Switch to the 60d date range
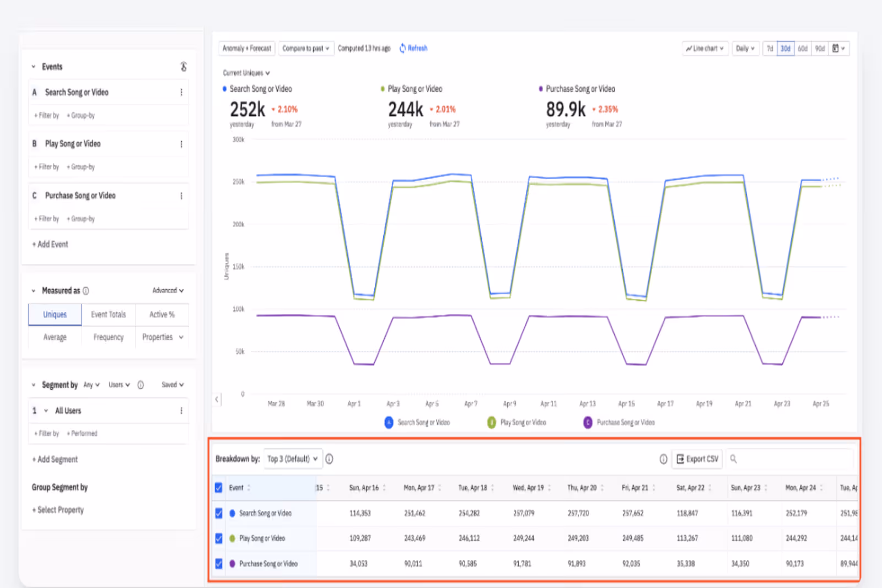This screenshot has height=588, width=882. pos(803,48)
